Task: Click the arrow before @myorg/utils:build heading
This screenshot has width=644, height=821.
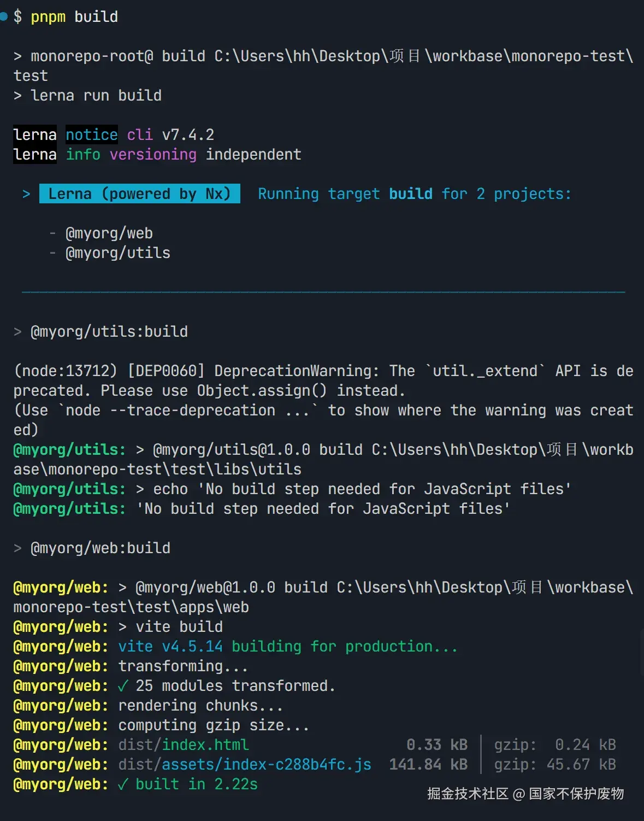Action: pos(18,332)
